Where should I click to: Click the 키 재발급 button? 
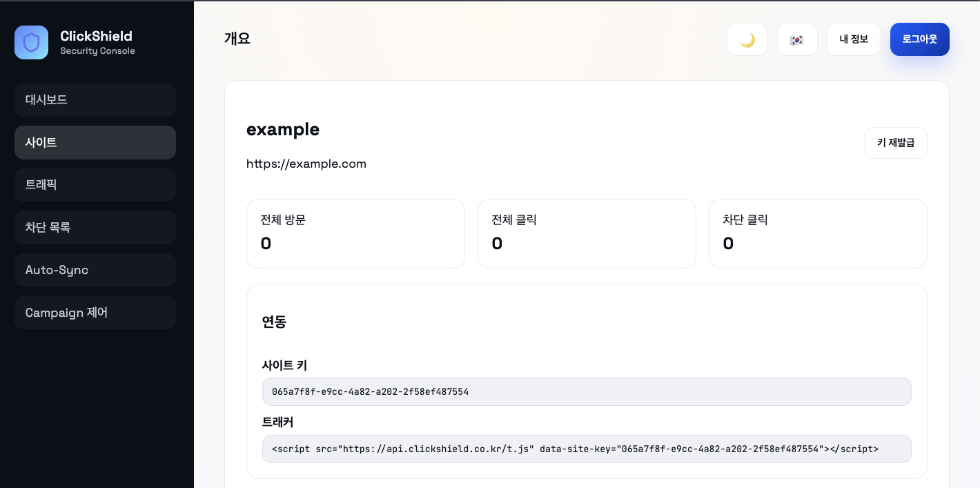(x=896, y=143)
